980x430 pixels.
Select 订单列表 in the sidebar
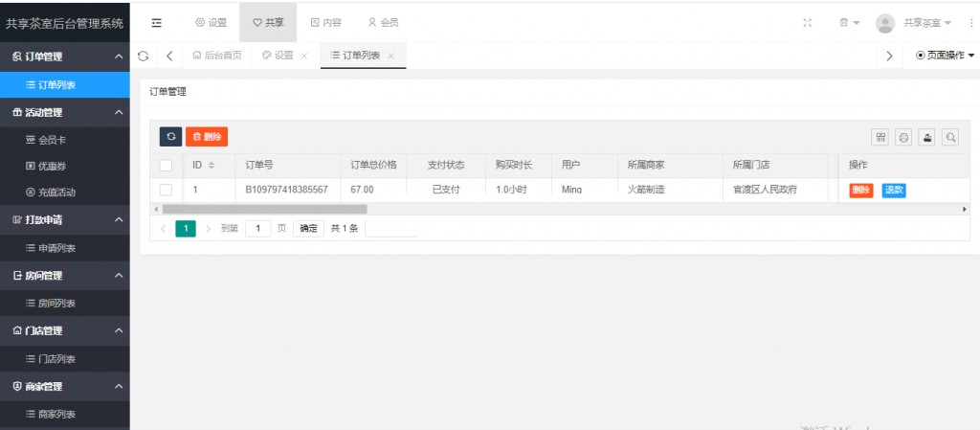(65, 85)
